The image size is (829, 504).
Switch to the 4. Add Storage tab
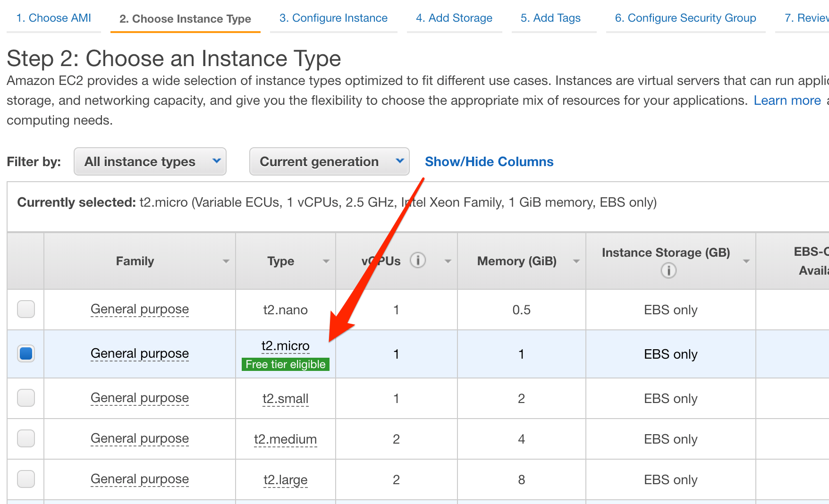click(454, 18)
